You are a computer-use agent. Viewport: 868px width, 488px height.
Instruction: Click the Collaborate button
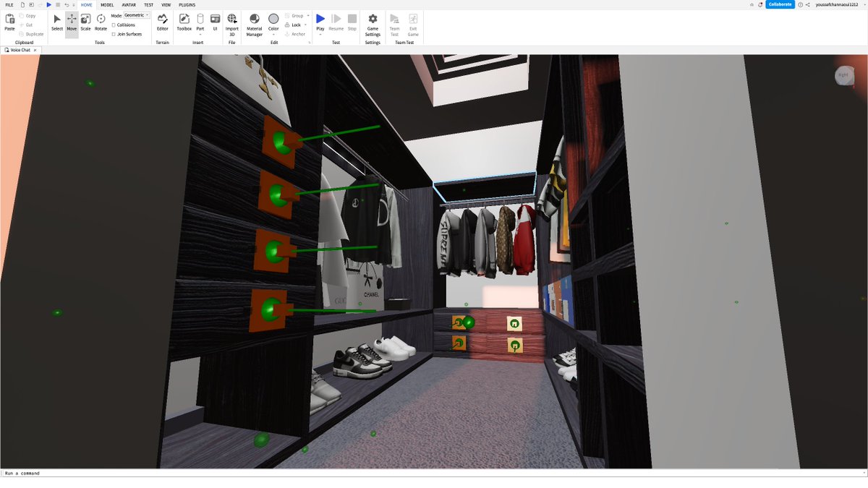[780, 4]
